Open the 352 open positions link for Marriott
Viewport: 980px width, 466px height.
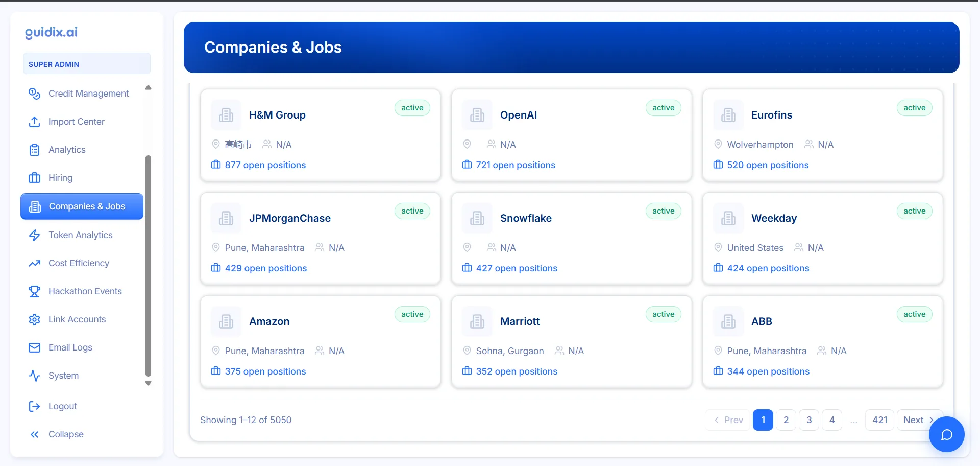tap(517, 371)
